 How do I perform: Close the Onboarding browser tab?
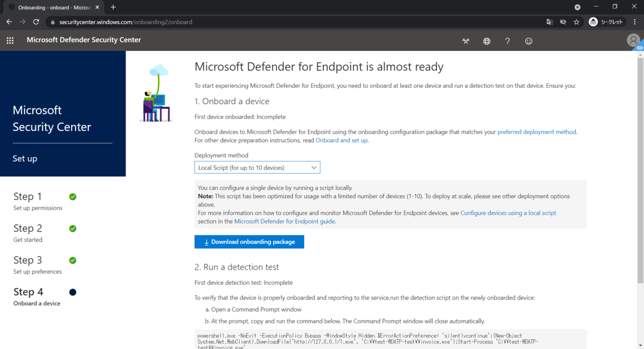click(97, 8)
